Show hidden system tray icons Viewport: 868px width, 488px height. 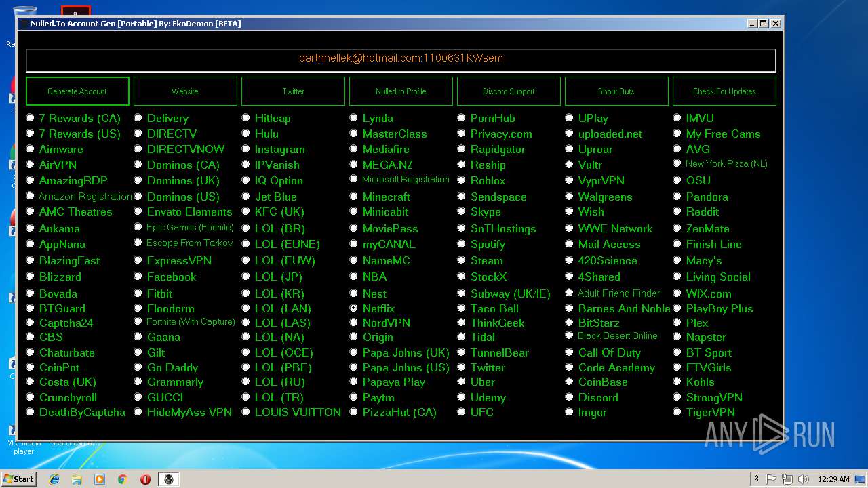click(x=756, y=479)
